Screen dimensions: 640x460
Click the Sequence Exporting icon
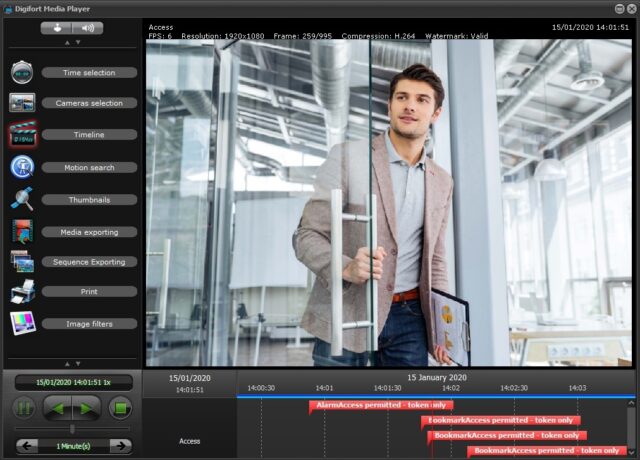(x=22, y=262)
